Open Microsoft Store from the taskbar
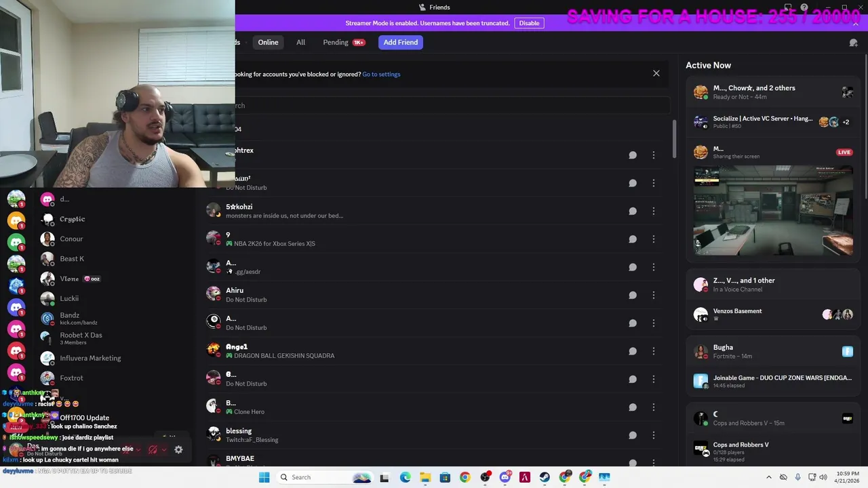Image resolution: width=868 pixels, height=488 pixels. (445, 477)
